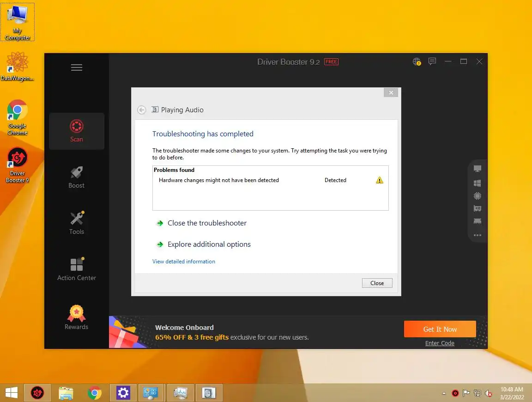Image resolution: width=532 pixels, height=402 pixels.
Task: Click Driver Booster system tray icon
Action: tap(455, 393)
